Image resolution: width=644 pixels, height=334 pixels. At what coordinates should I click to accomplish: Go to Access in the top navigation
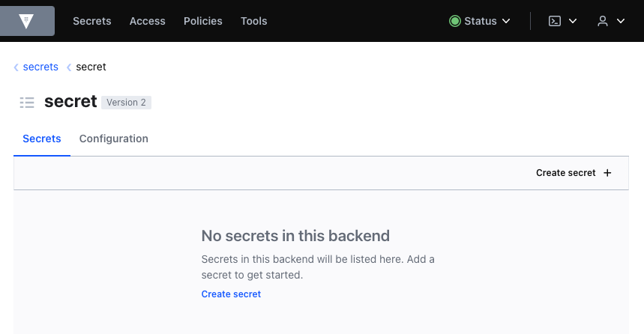147,21
